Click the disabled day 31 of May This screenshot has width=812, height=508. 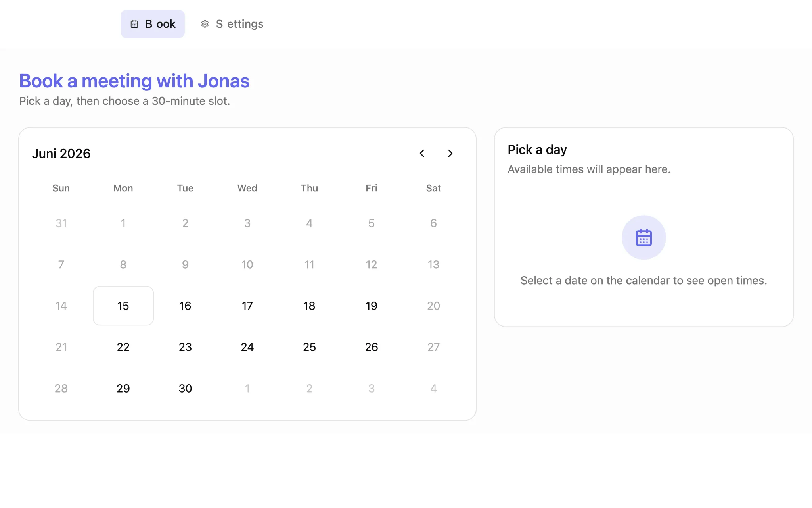click(x=61, y=223)
